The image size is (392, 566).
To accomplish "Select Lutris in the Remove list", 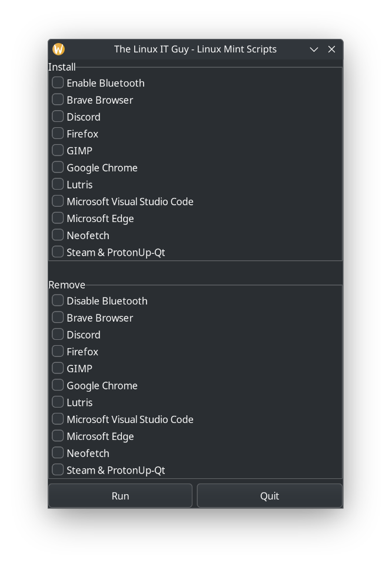I will [x=58, y=402].
